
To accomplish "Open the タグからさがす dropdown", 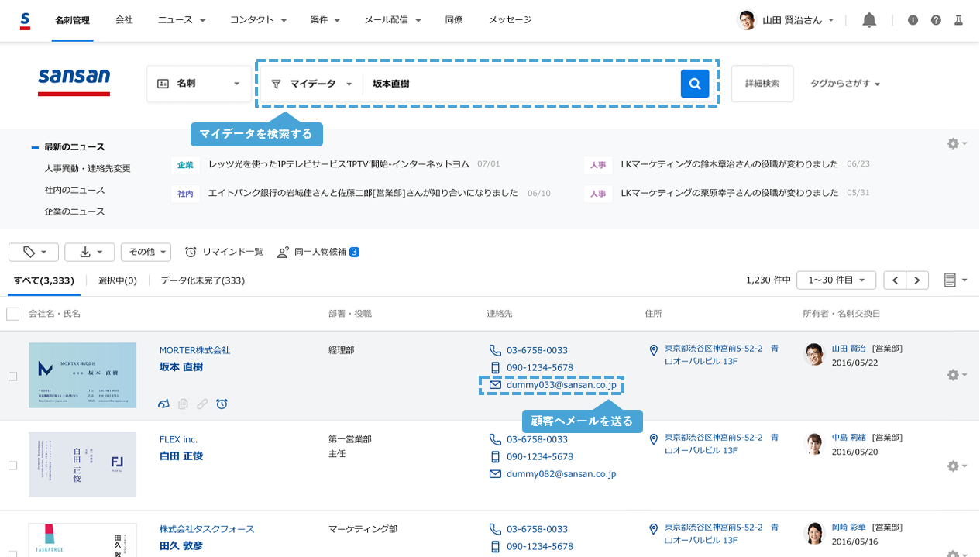I will tap(845, 84).
